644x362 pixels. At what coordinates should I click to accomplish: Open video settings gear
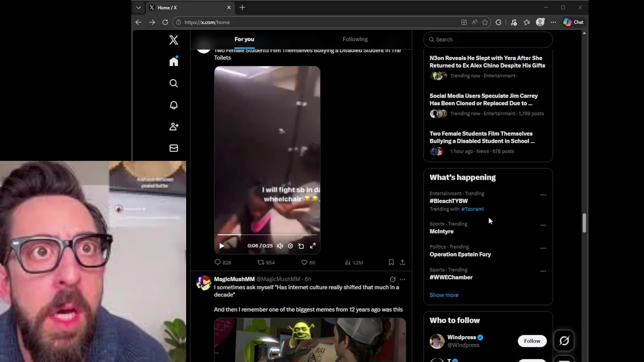pyautogui.click(x=290, y=246)
